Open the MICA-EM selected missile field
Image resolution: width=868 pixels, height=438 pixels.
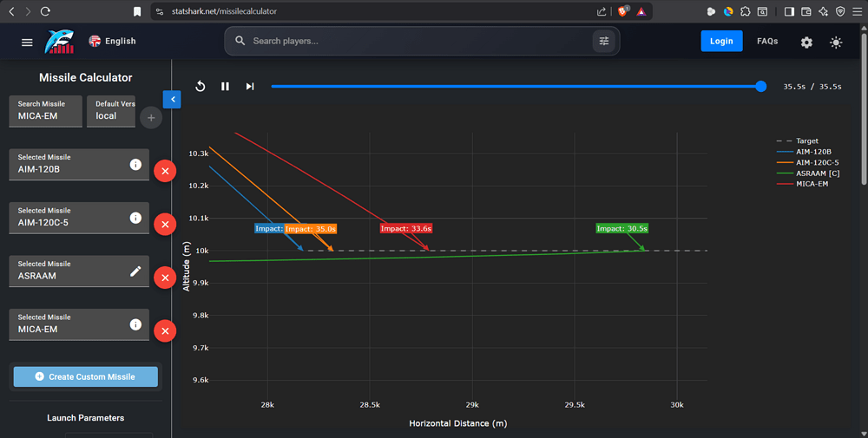point(79,324)
